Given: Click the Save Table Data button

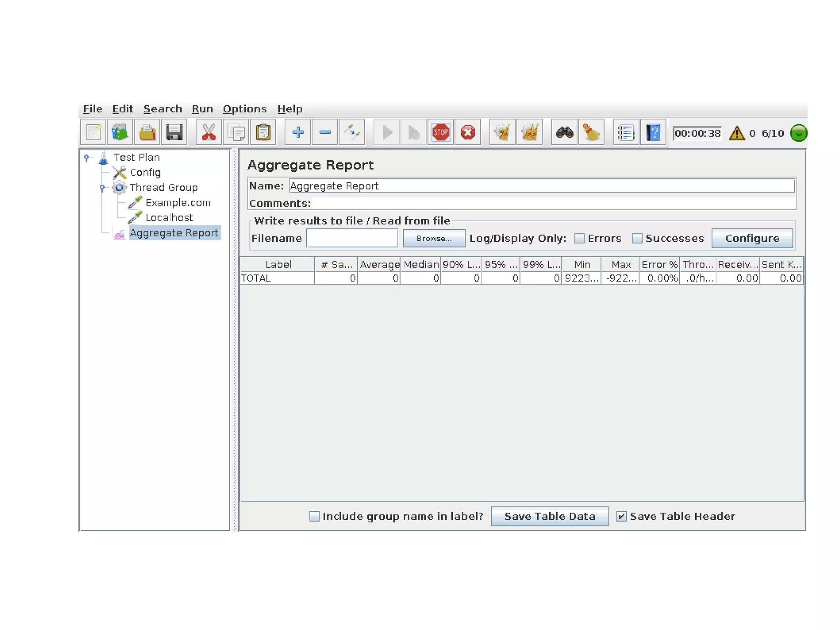Looking at the screenshot, I should tap(550, 516).
